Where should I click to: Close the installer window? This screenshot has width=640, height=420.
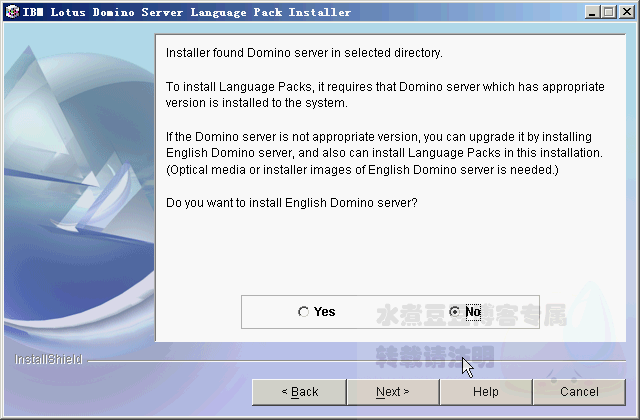tap(627, 12)
